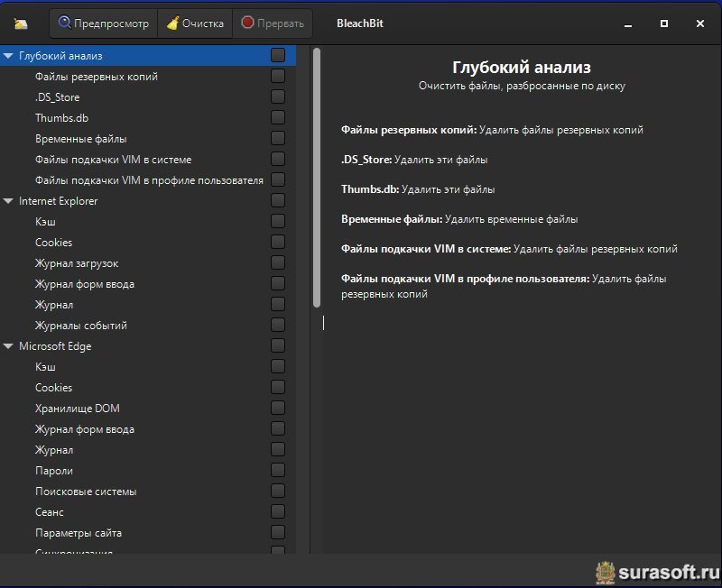Maximize the BleachBit window
The height and width of the screenshot is (588, 722).
click(664, 23)
